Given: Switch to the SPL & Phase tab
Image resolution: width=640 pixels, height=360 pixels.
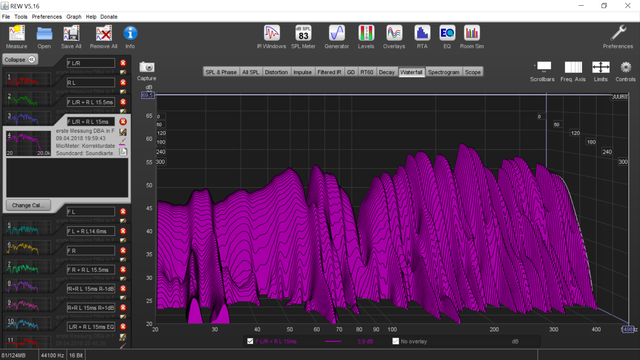Looking at the screenshot, I should pyautogui.click(x=221, y=72).
